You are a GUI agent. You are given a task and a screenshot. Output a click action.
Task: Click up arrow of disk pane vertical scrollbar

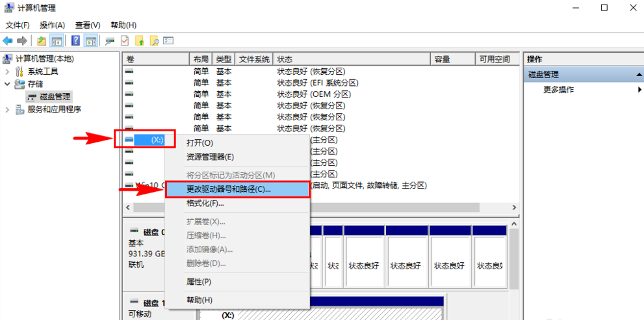[x=514, y=223]
